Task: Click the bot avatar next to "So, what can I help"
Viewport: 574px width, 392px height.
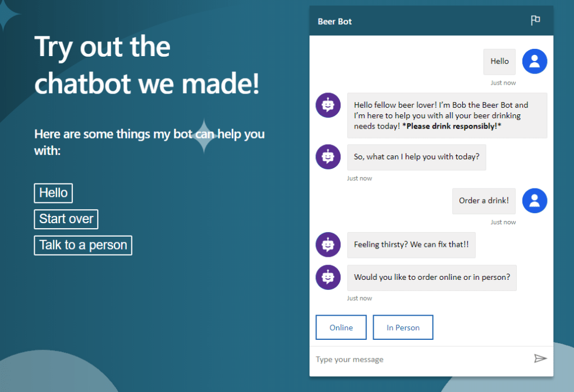Action: click(x=328, y=156)
